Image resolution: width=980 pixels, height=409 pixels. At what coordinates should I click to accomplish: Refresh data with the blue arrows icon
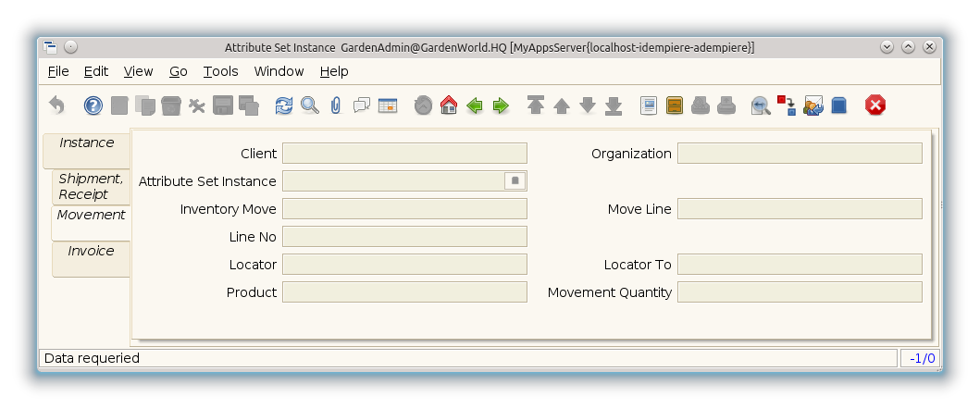tap(284, 105)
